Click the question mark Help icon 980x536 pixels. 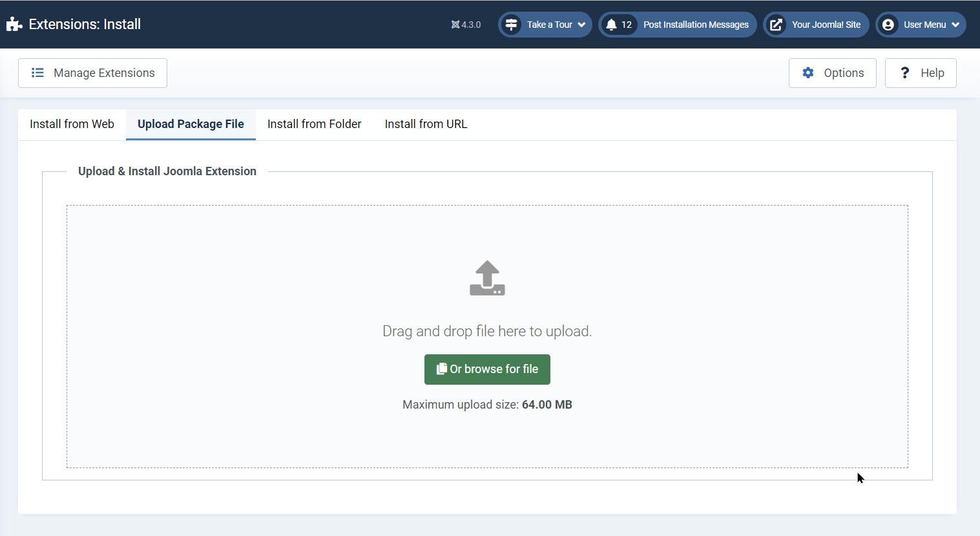click(904, 73)
